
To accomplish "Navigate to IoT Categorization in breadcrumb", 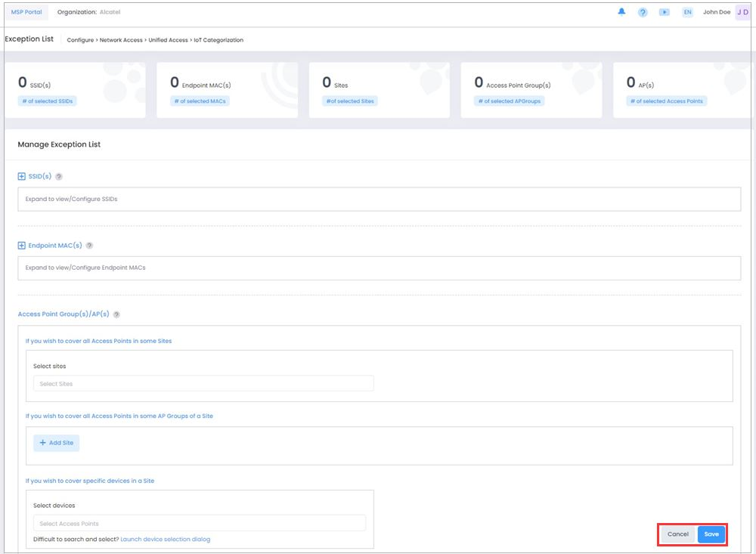I will pos(218,40).
